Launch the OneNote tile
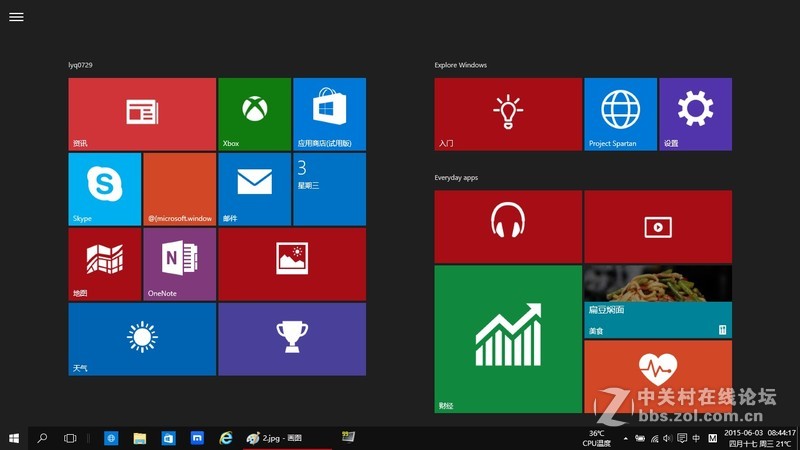800x450 pixels. (x=180, y=264)
